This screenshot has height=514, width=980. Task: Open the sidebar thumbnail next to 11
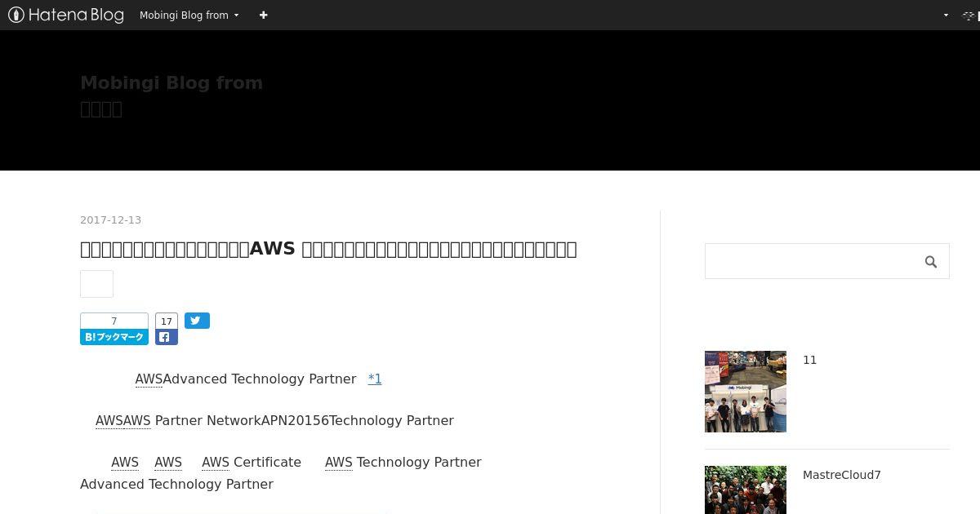click(x=746, y=392)
